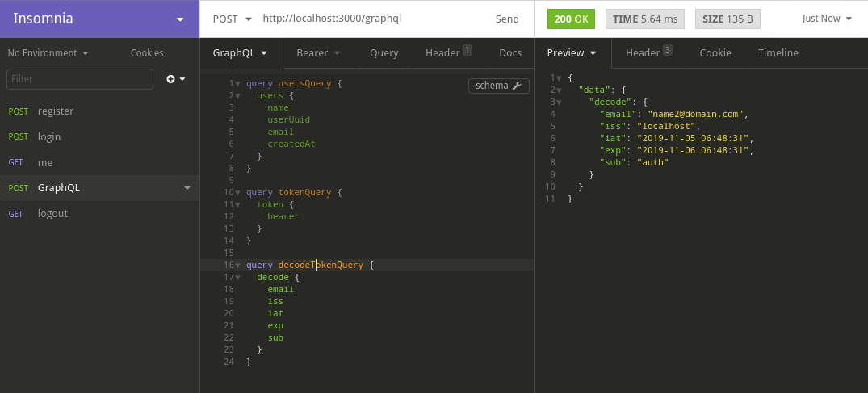Click the request Header count badge 1
The width and height of the screenshot is (868, 393).
click(x=468, y=50)
